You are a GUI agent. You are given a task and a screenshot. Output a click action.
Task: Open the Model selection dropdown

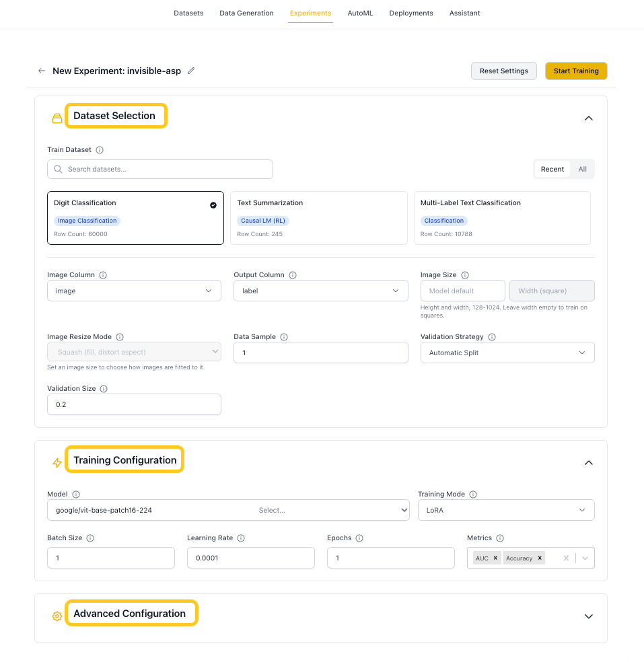pos(228,510)
